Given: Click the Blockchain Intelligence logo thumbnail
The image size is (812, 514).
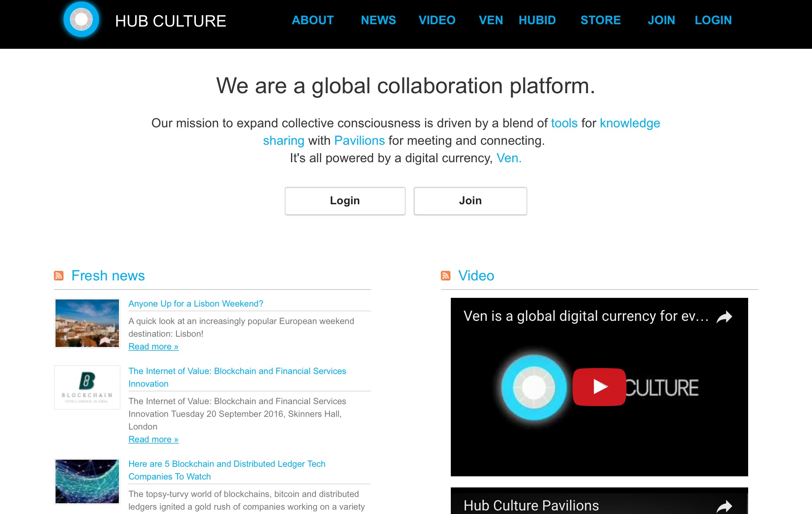Looking at the screenshot, I should click(x=87, y=387).
